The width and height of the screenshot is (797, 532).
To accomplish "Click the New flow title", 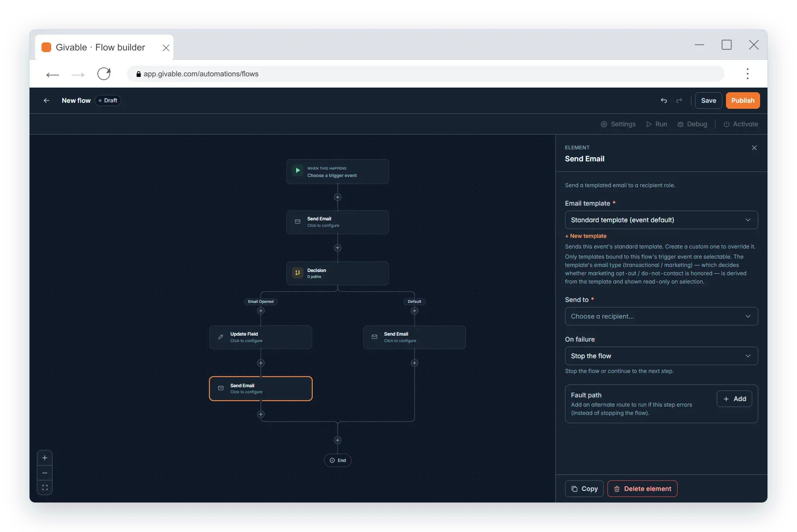I will coord(76,100).
